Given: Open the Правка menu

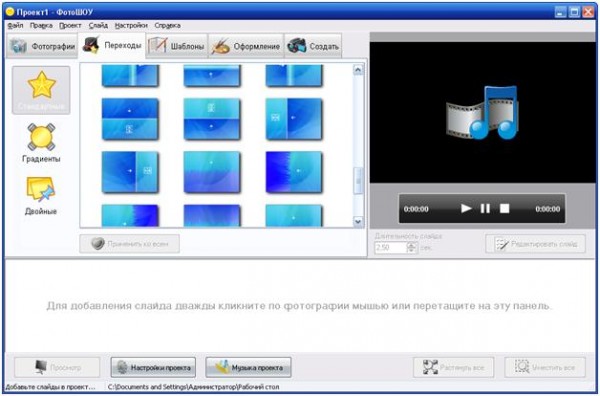Looking at the screenshot, I should pos(41,25).
